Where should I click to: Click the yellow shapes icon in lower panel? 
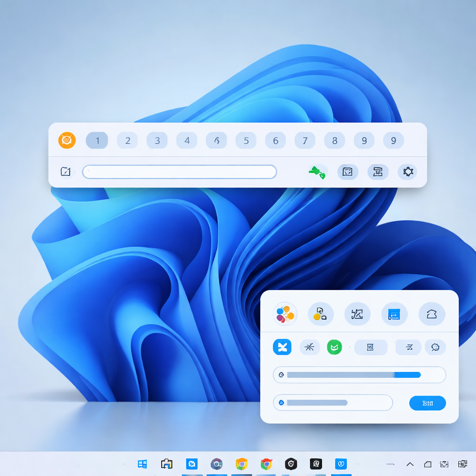(x=320, y=314)
